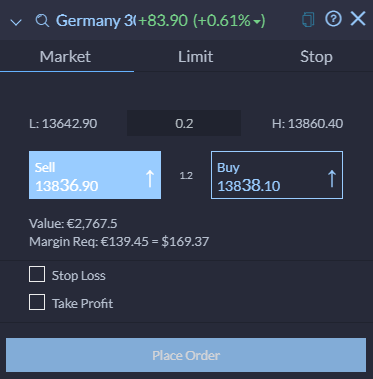This screenshot has height=379, width=373.
Task: Click the copy windows icon
Action: point(308,20)
